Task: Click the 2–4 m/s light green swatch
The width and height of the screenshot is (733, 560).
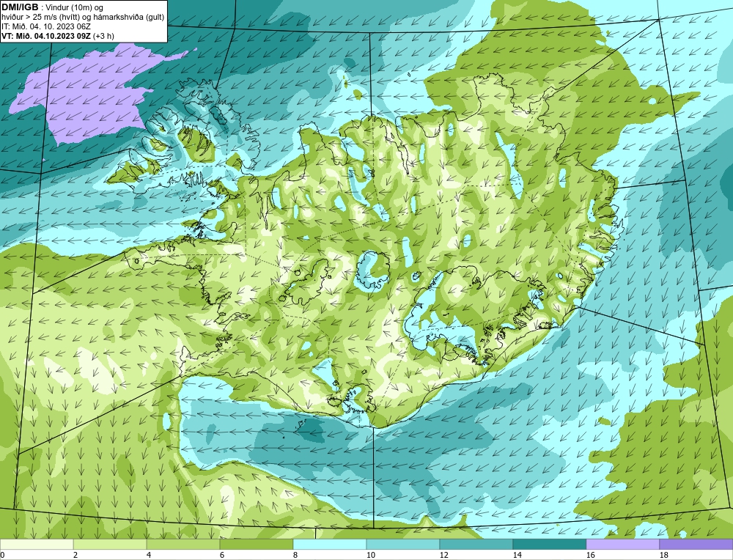Action: 110,545
